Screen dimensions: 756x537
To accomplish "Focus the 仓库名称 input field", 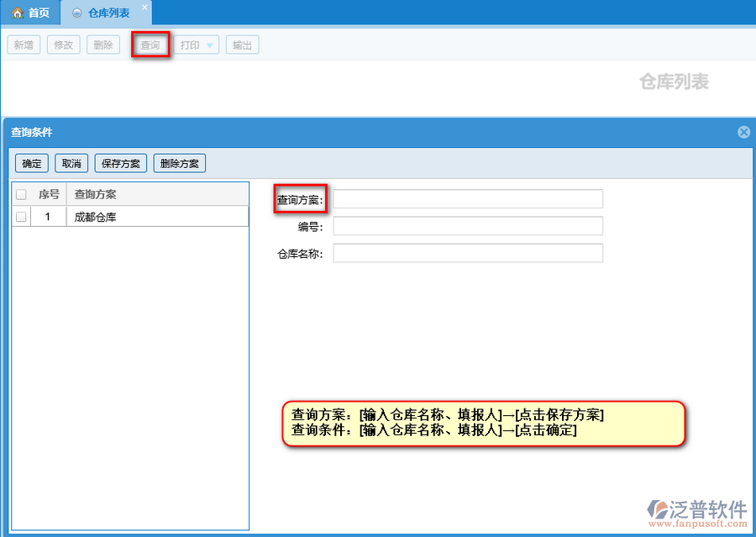I will (x=468, y=253).
